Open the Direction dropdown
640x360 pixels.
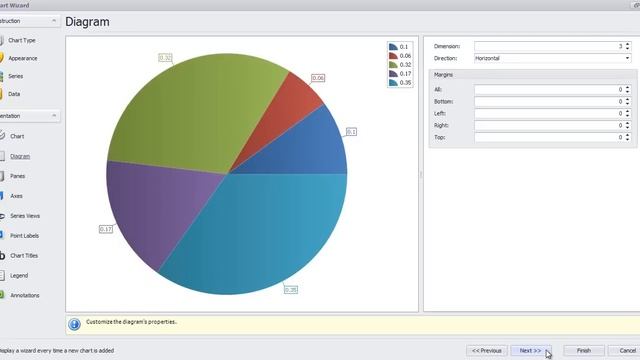[627, 58]
